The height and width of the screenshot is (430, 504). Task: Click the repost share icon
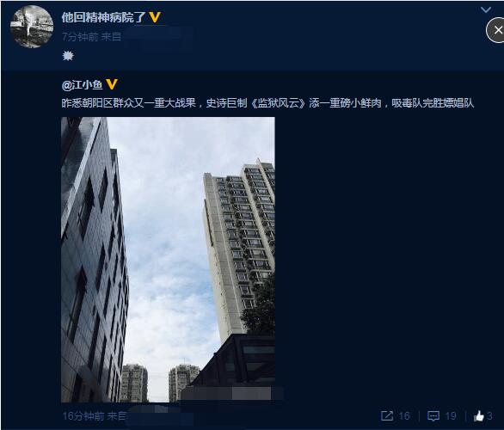point(387,415)
